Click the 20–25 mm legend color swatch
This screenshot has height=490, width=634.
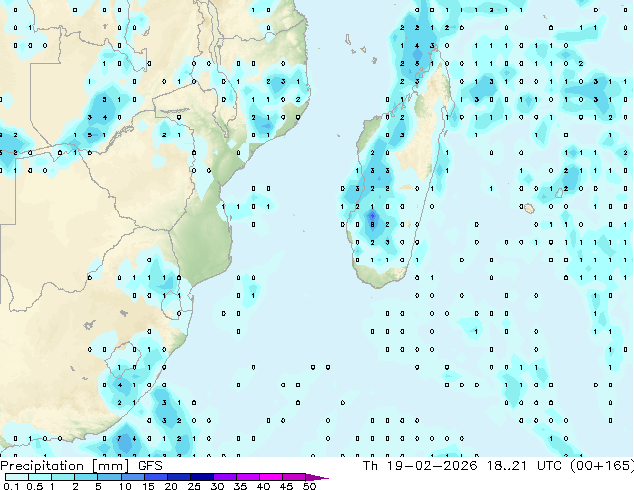click(x=179, y=477)
